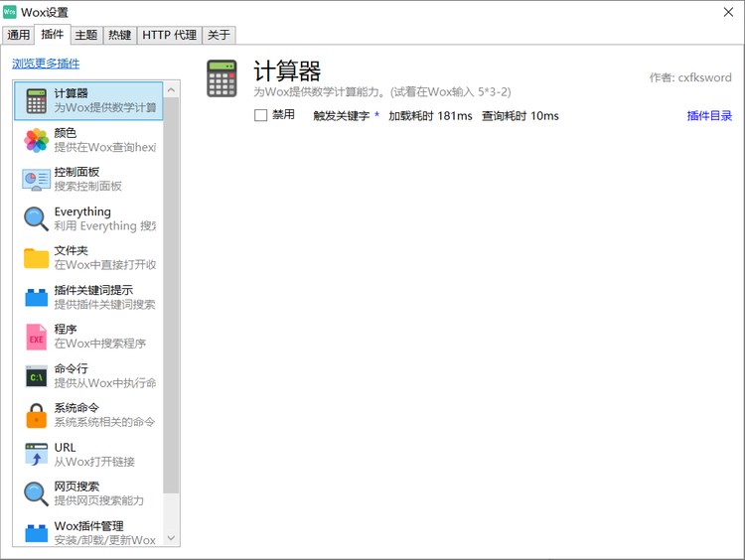The image size is (745, 560).
Task: Select the 命令行 terminal icon
Action: click(36, 376)
